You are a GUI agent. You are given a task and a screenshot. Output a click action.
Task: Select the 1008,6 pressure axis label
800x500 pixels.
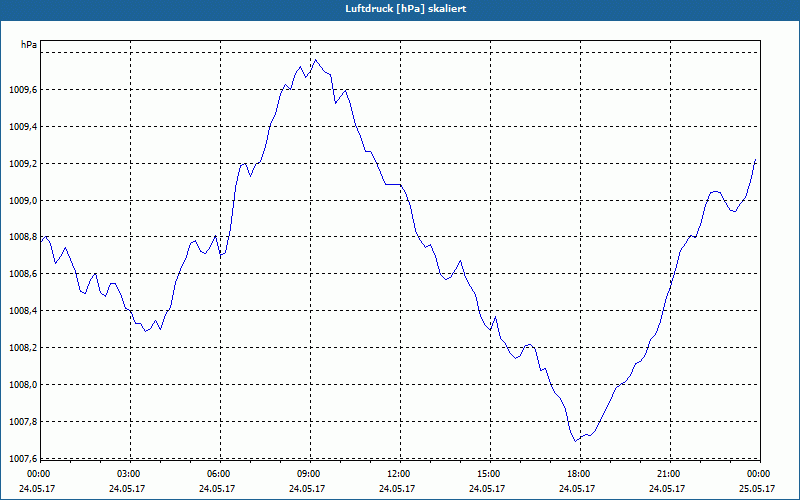(x=20, y=274)
